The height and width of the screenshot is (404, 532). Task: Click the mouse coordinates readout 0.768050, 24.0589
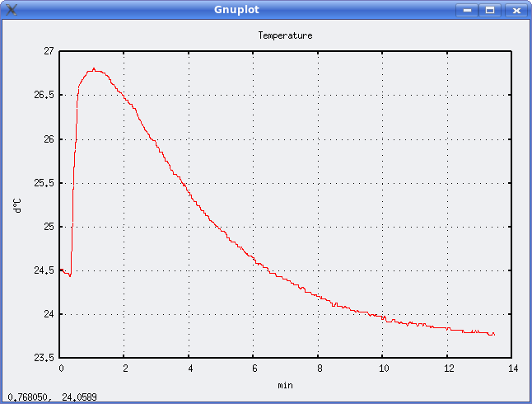pyautogui.click(x=52, y=397)
